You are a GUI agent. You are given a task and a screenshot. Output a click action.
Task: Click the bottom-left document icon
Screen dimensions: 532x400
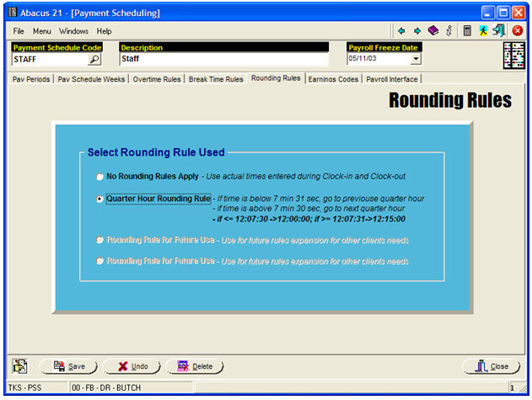coord(20,366)
